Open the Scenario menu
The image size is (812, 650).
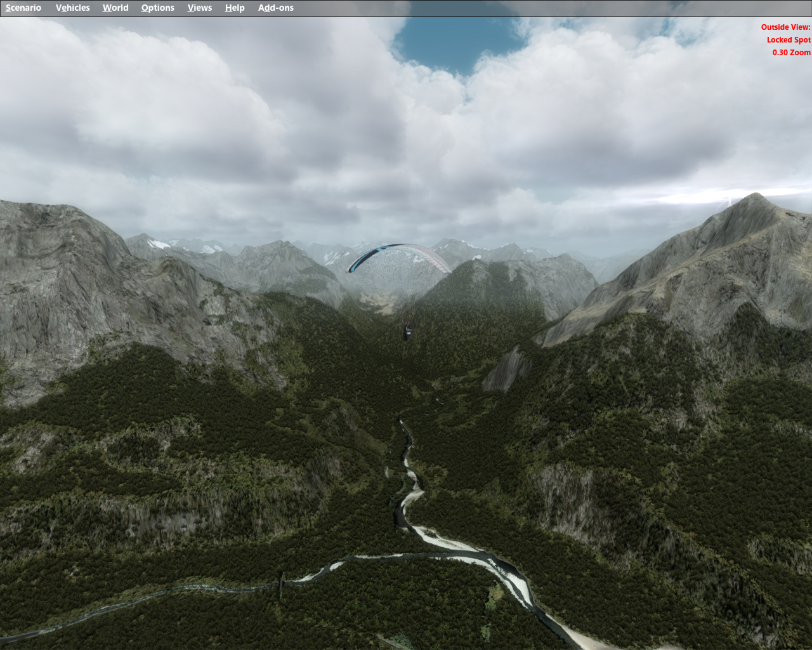click(23, 8)
